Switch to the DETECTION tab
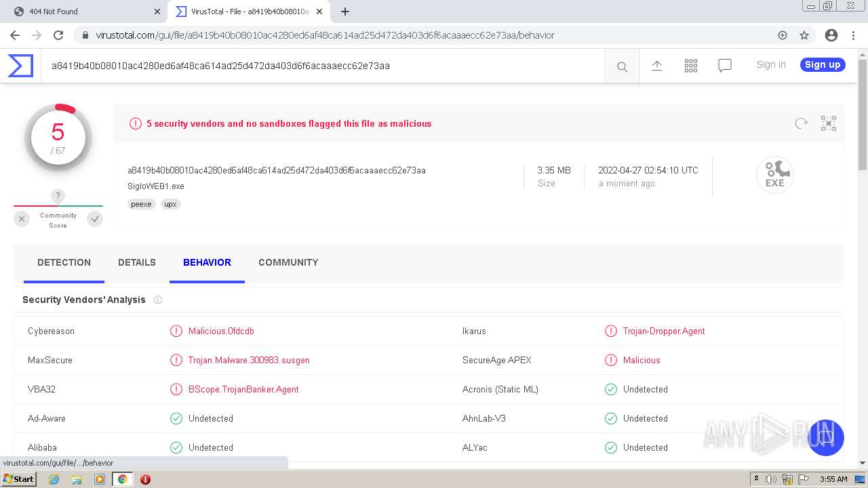868x488 pixels. coord(64,262)
